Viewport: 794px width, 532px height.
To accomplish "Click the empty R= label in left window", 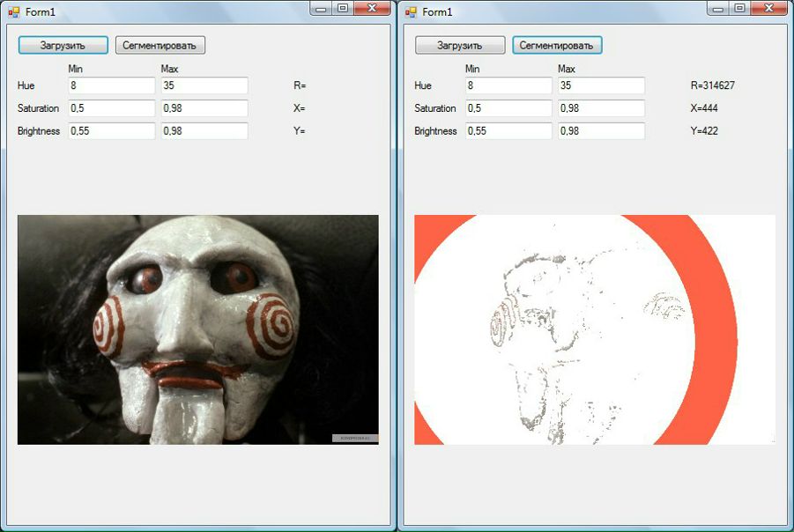I will (x=300, y=85).
